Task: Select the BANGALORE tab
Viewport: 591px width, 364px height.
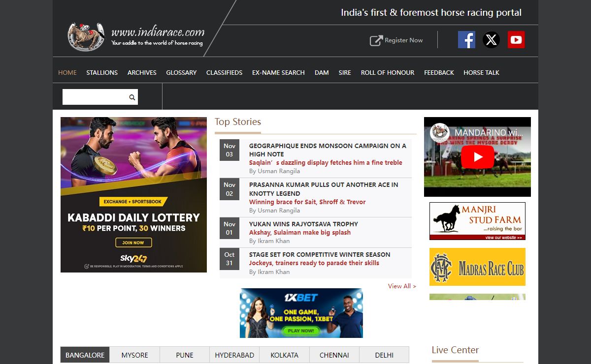Action: [85, 355]
